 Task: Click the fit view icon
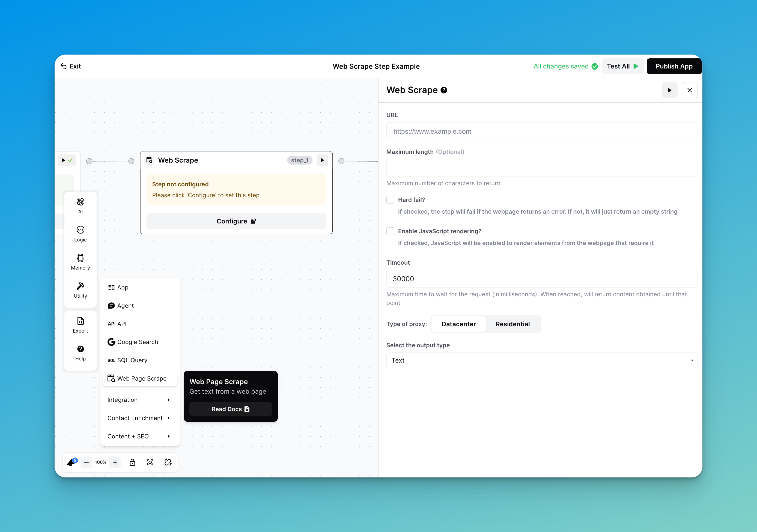coord(150,462)
